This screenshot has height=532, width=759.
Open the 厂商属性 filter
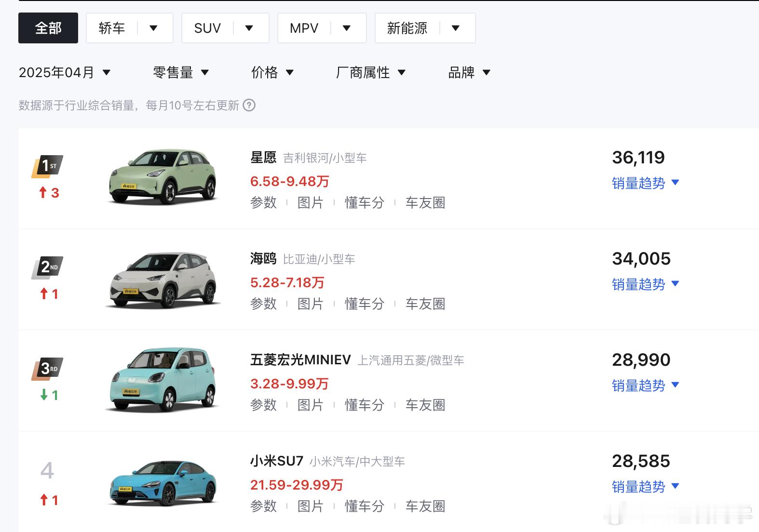pos(370,73)
